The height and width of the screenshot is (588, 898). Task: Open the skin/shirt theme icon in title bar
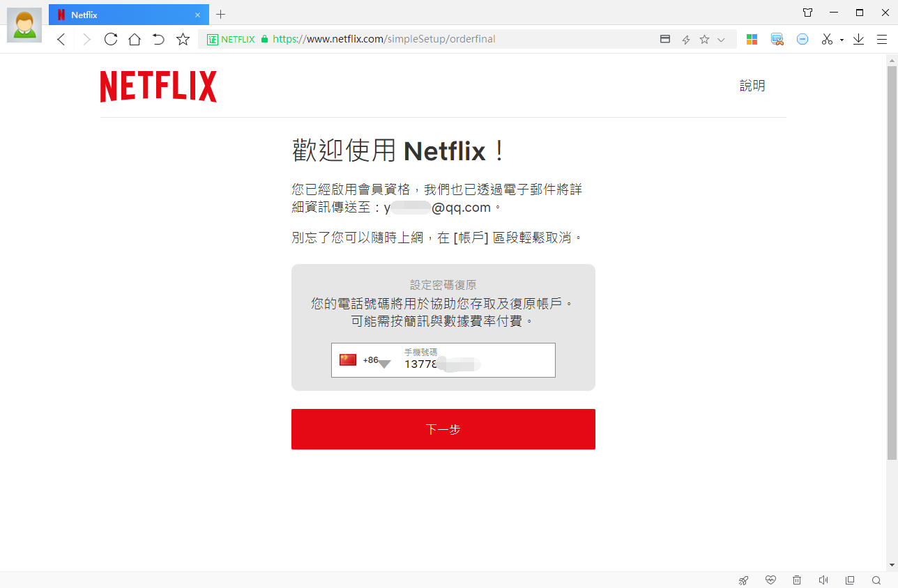pos(807,13)
